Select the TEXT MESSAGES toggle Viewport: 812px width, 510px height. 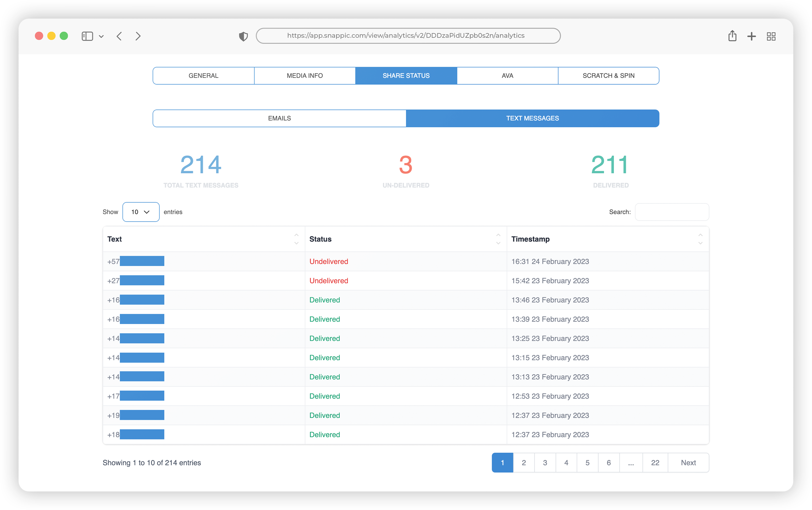click(x=532, y=118)
